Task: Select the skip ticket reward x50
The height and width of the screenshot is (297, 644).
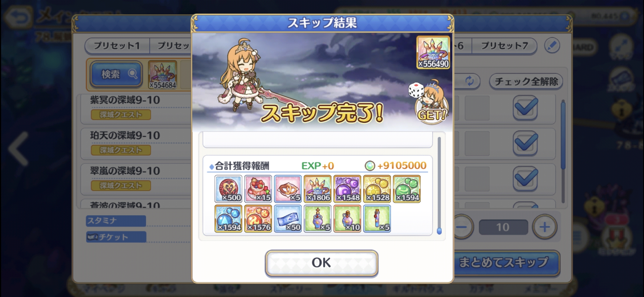Action: 288,219
